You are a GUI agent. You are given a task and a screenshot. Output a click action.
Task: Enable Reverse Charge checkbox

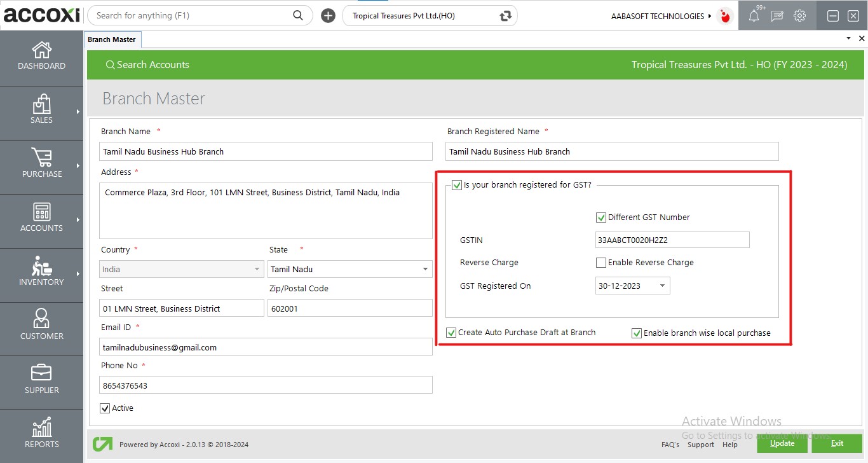601,263
